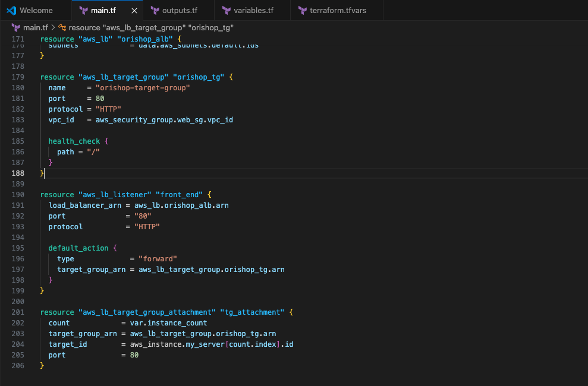Close the main.tf editor tab
Image resolution: width=588 pixels, height=386 pixels.
(x=134, y=11)
